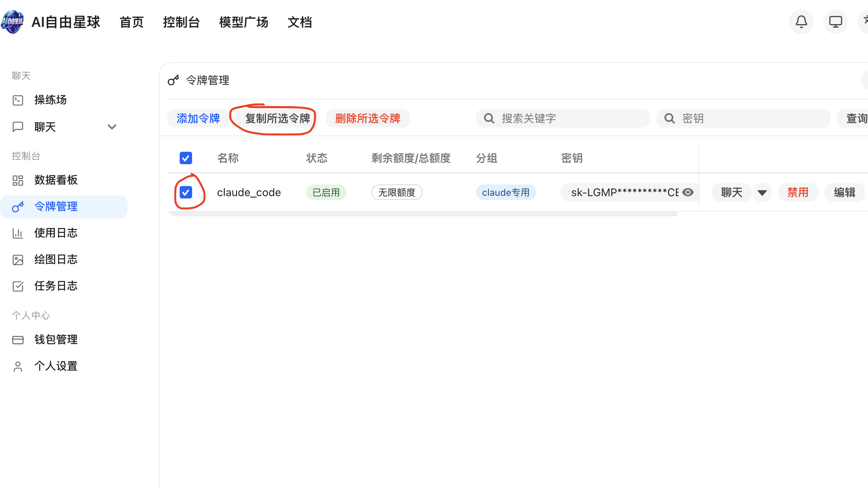Uncheck the claude_code token checkbox

point(186,192)
